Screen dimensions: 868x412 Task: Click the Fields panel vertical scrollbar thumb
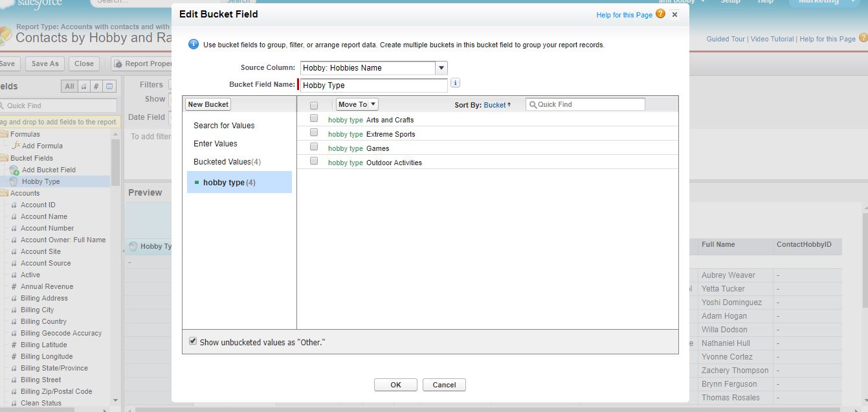(x=116, y=162)
